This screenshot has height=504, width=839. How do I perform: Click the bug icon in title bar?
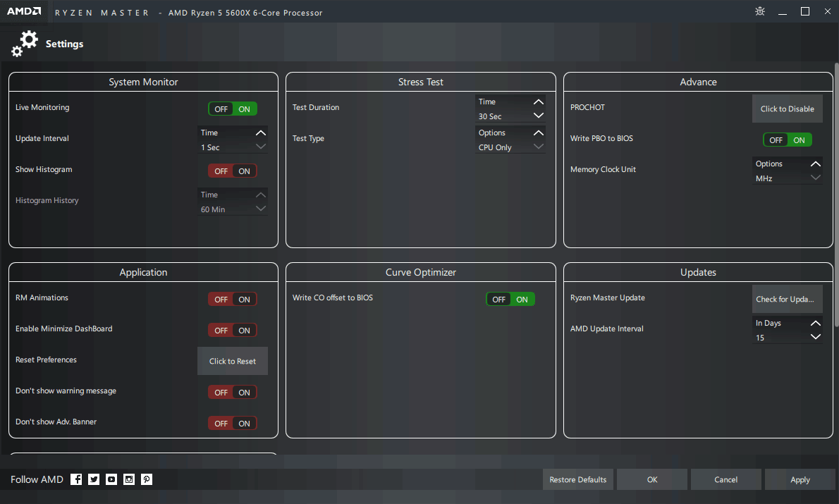point(760,11)
